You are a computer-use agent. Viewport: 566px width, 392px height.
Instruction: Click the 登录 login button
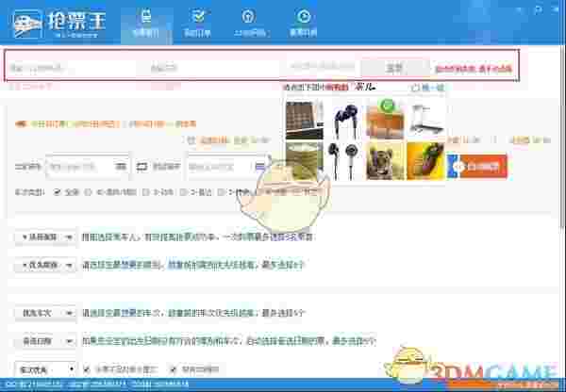pos(393,68)
